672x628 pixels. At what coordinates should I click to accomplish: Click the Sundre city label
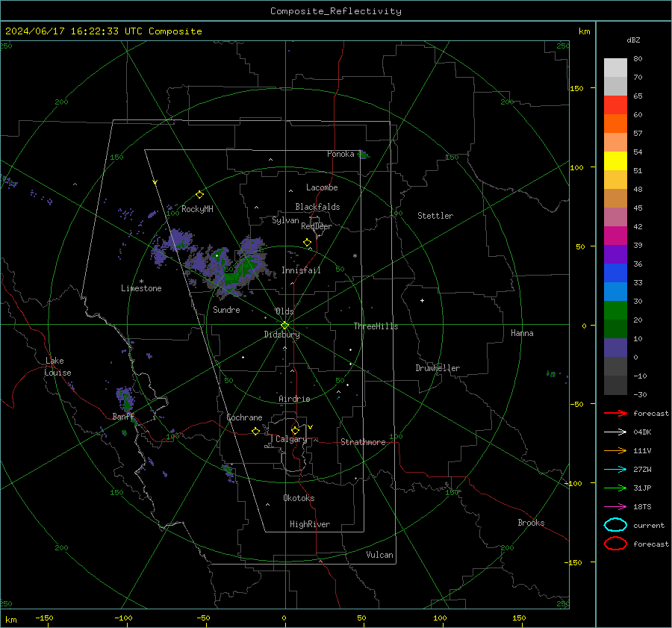click(x=226, y=309)
